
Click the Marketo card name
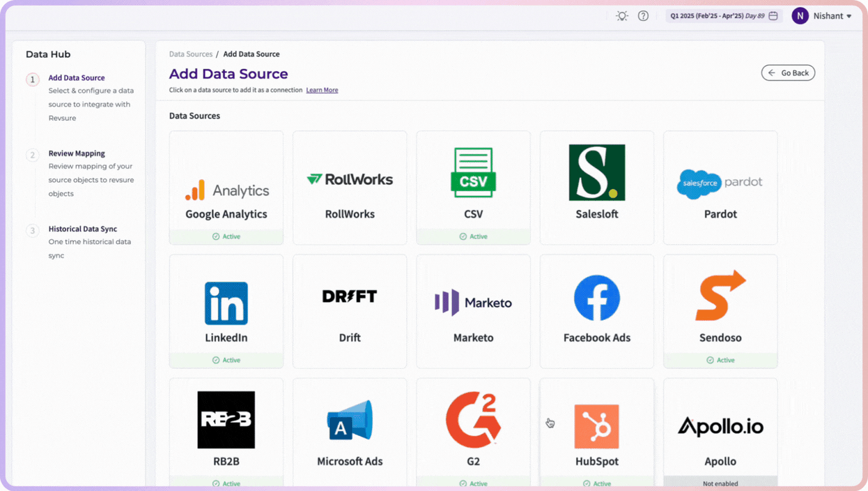pos(473,338)
